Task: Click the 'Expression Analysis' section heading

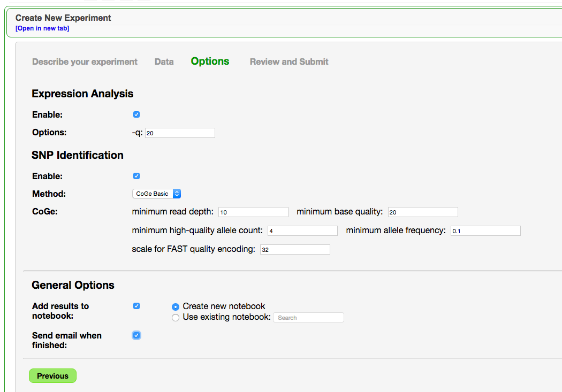Action: 82,94
